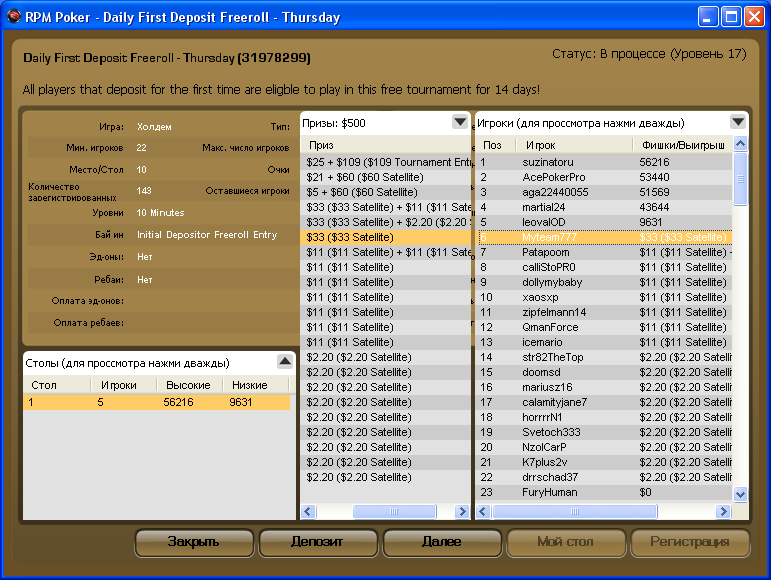Select player doomsd row

coord(604,372)
